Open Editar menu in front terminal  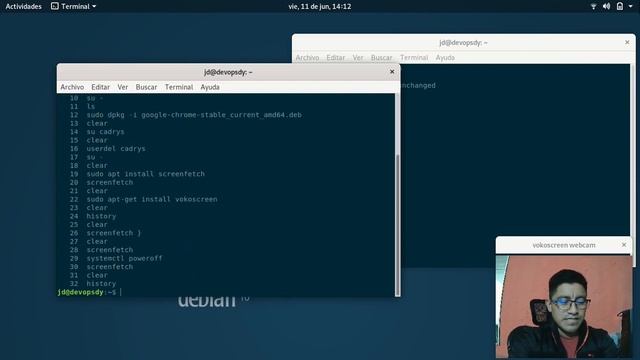(100, 87)
